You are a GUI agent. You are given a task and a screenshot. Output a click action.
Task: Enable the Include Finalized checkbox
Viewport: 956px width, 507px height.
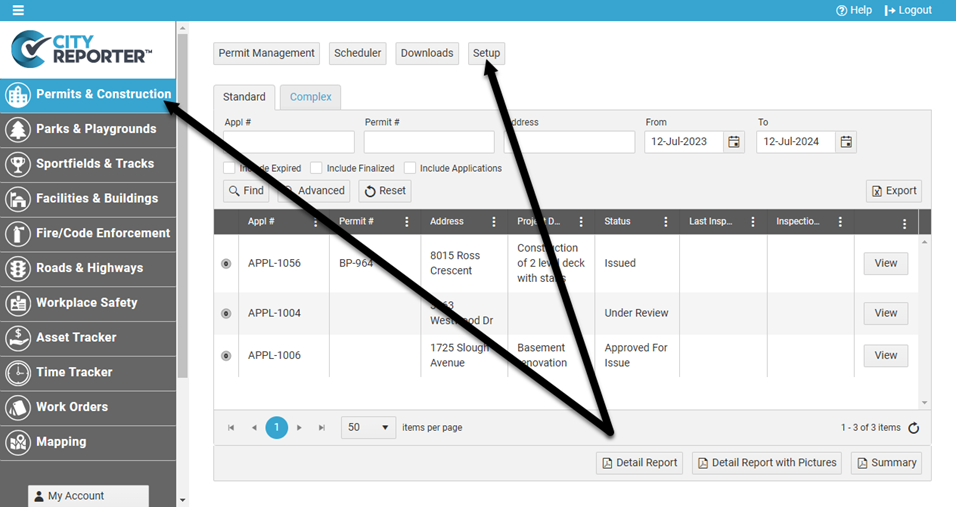(316, 168)
